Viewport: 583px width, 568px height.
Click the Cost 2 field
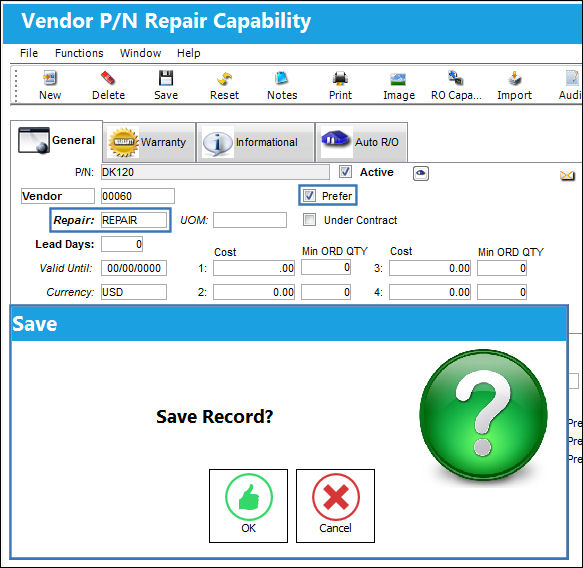pos(254,292)
